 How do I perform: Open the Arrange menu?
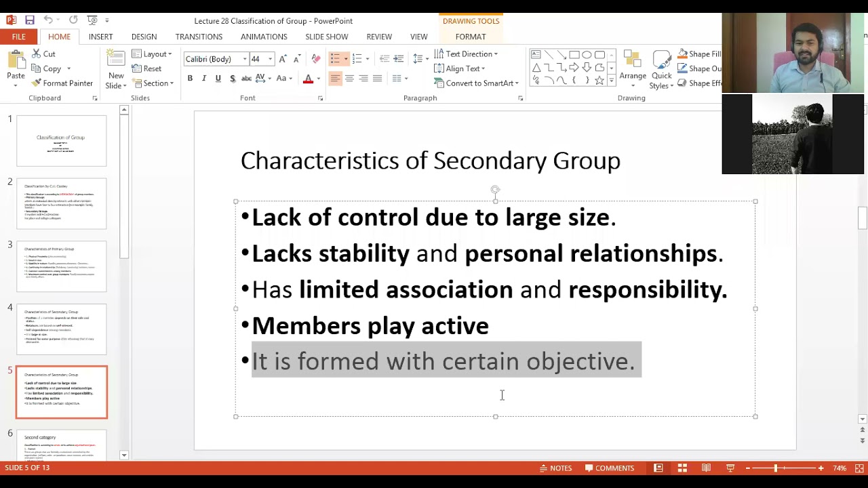(633, 69)
